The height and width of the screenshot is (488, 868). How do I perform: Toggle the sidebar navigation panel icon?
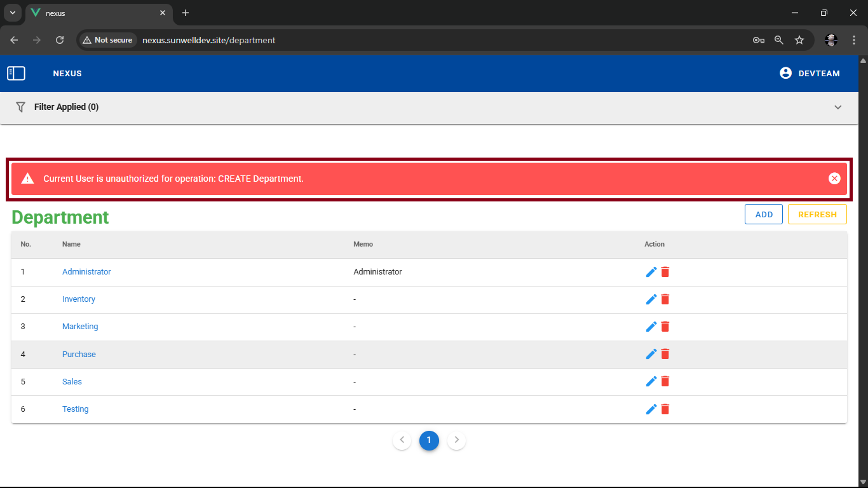[x=16, y=74]
